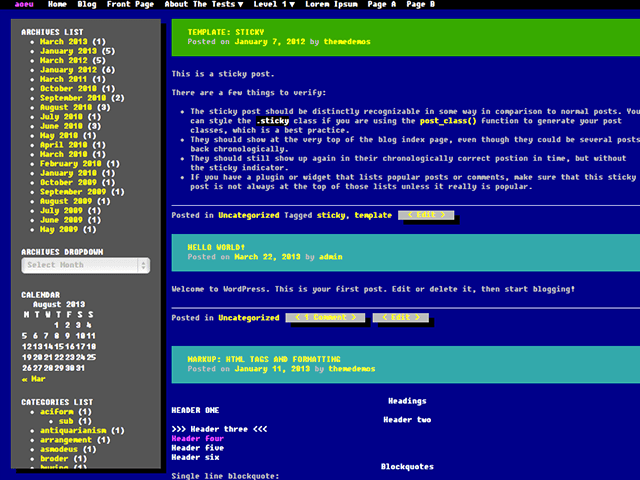Screen dimensions: 640x480
Task: Open July 2010 archive link
Action: pyautogui.click(x=61, y=117)
